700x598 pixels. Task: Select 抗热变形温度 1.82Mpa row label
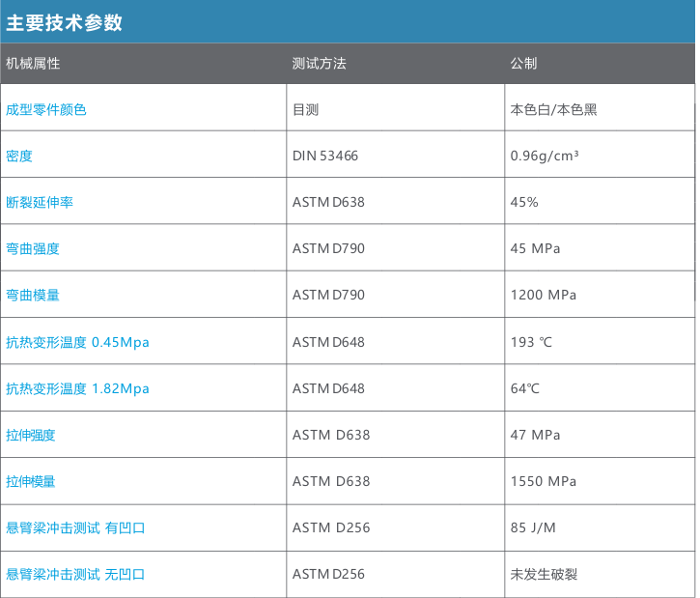(77, 388)
